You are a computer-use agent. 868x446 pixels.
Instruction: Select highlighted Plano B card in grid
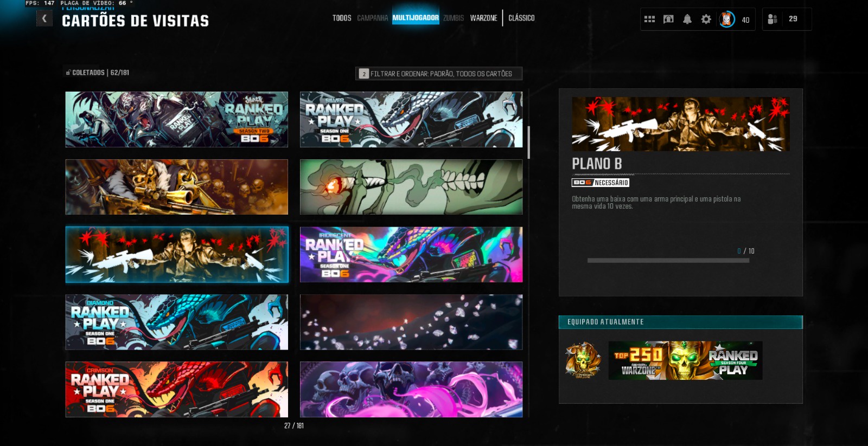coord(176,255)
